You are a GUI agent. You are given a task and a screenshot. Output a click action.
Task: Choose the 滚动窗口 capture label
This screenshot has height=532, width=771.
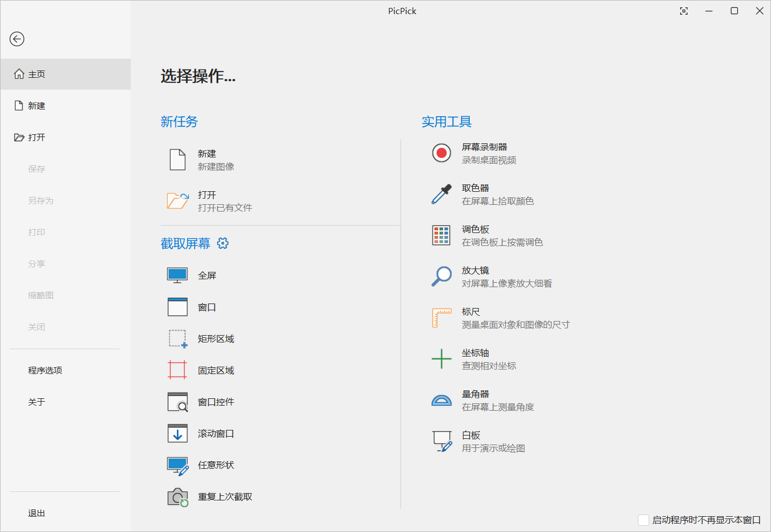coord(216,433)
